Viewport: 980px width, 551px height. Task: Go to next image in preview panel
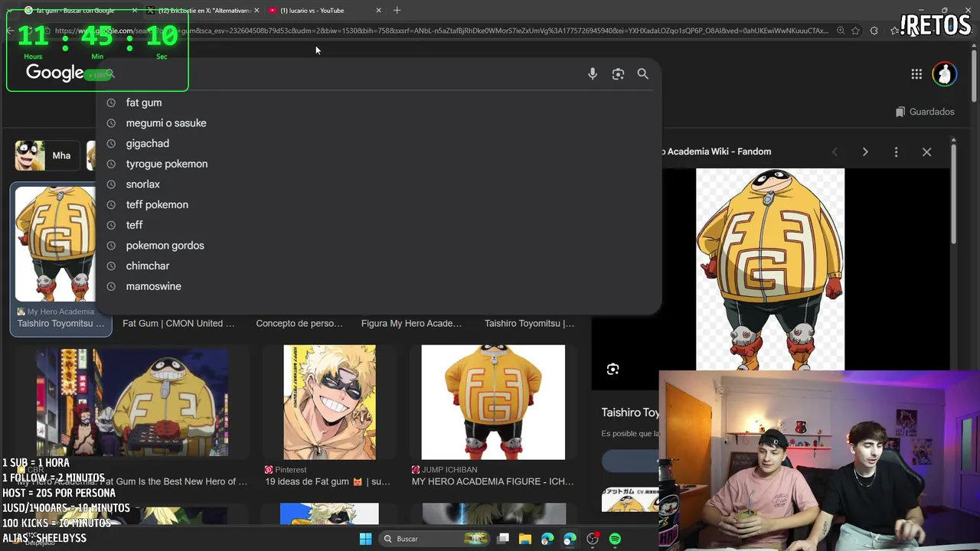pos(865,152)
